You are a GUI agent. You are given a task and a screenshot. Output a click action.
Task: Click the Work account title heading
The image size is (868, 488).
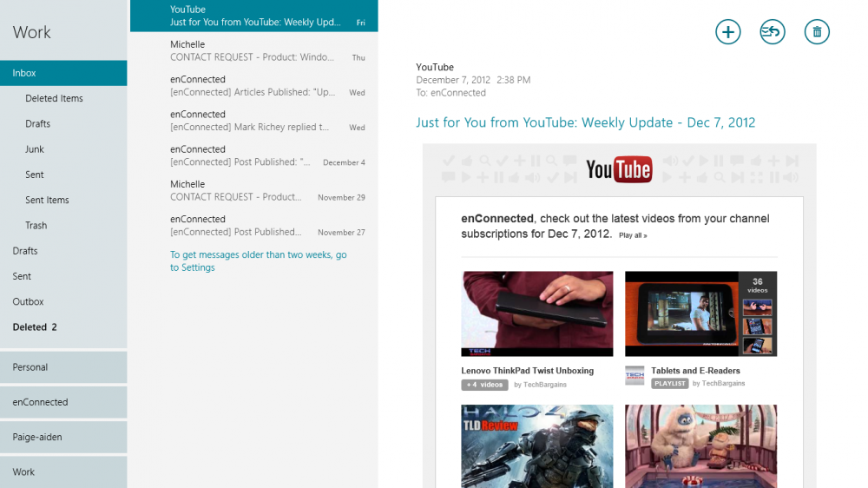coord(31,32)
